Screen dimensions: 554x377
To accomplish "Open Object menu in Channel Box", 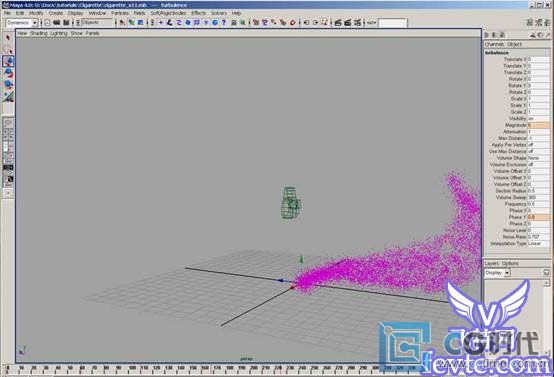I will (x=514, y=44).
